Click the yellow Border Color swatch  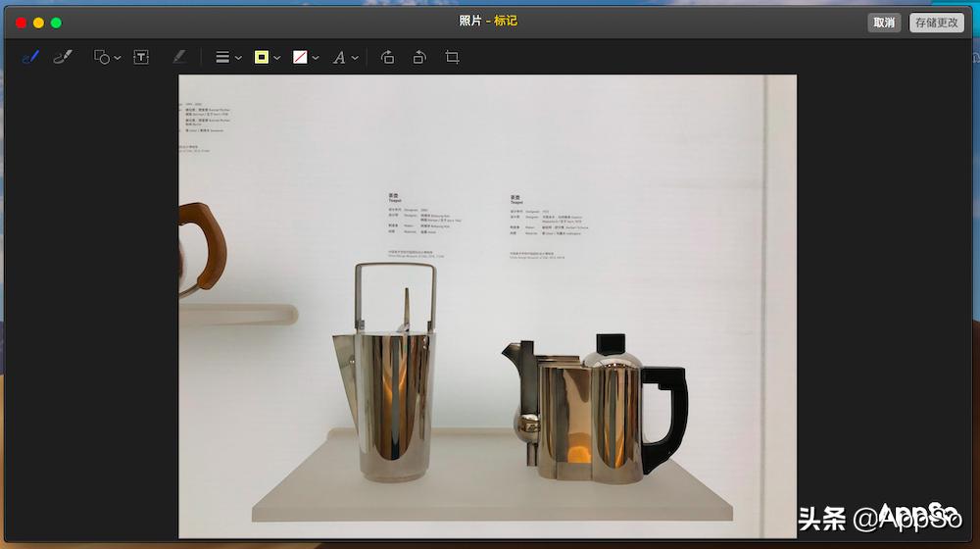[262, 58]
